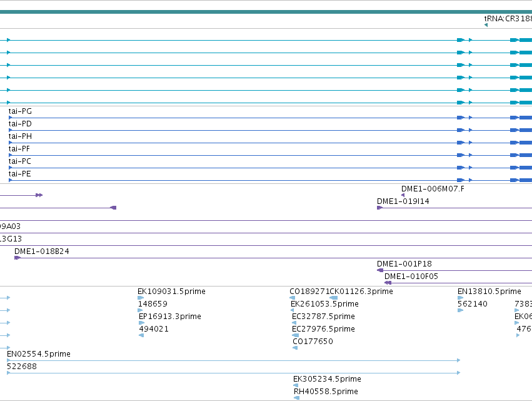Click the arrow glyph under 494021
Viewport: 532px width, 401px height.
coord(141,335)
